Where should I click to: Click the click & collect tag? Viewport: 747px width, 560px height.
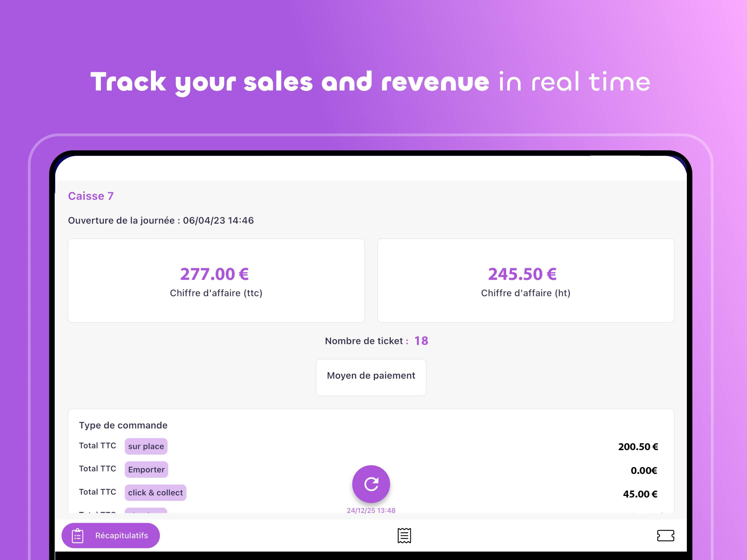155,492
